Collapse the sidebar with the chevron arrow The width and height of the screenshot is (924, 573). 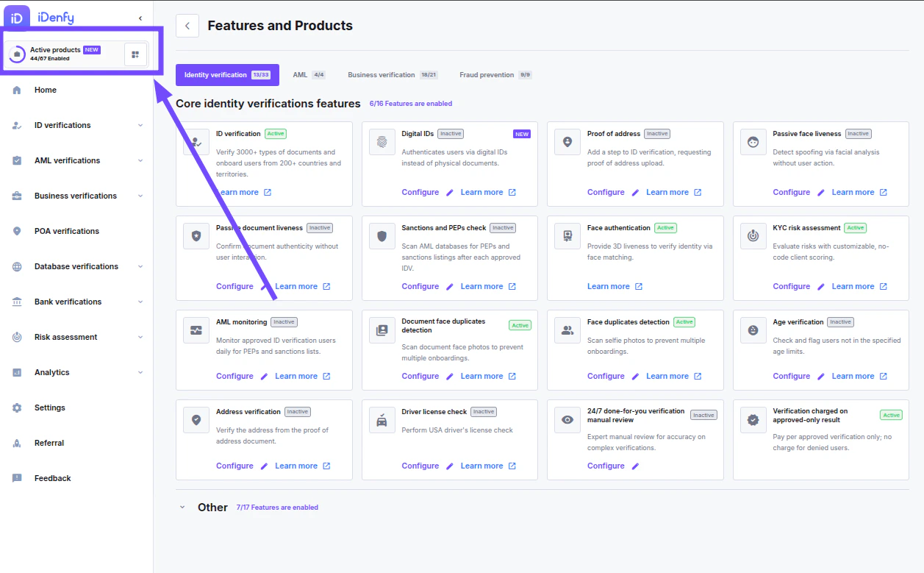140,18
